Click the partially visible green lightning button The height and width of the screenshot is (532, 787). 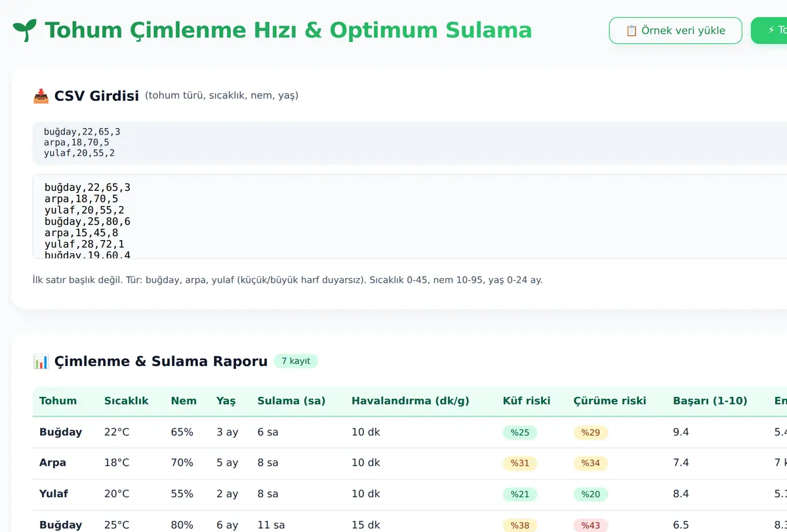click(x=769, y=31)
